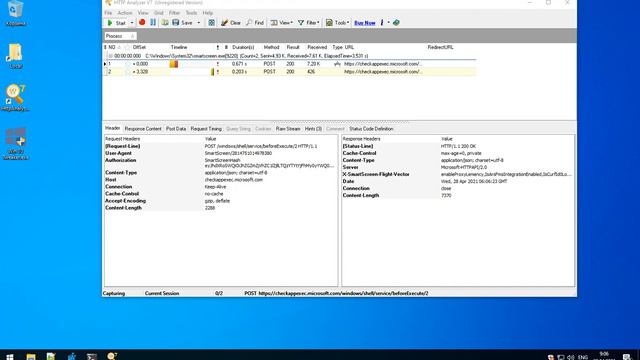Screen dimensions: 640x360
Task: Open the View toolbar dropdown
Action: pos(282,23)
